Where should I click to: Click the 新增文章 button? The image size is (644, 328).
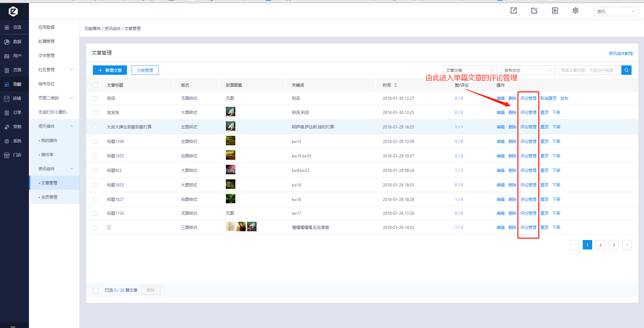pos(110,70)
